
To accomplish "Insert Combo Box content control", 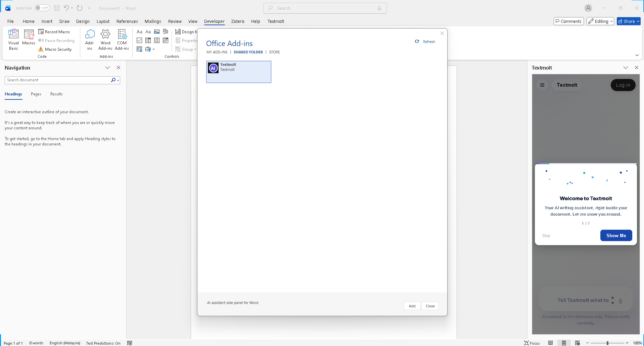I will click(x=148, y=40).
